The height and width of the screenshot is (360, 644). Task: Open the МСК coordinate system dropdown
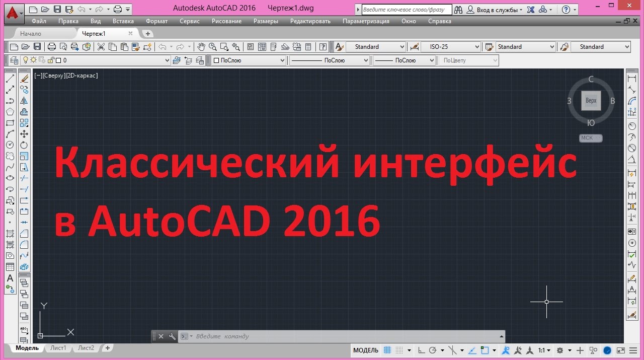(x=591, y=138)
